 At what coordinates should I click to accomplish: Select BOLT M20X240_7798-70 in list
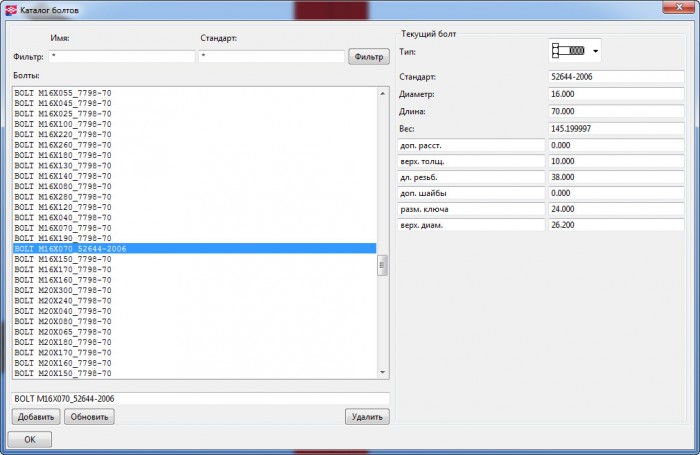195,301
